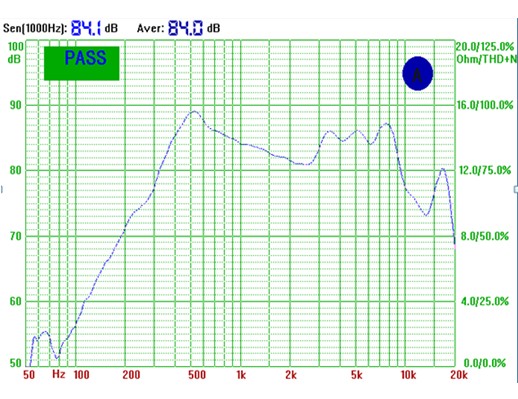This screenshot has width=518, height=399.
Task: Click the 84.1 dB sensitivity readout
Action: (x=94, y=28)
